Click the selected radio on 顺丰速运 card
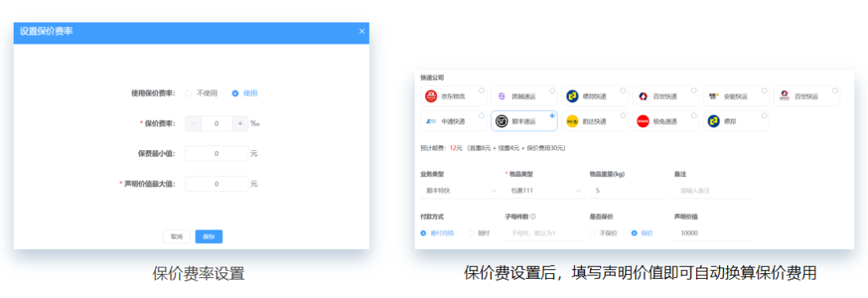The image size is (868, 298). pos(552,116)
